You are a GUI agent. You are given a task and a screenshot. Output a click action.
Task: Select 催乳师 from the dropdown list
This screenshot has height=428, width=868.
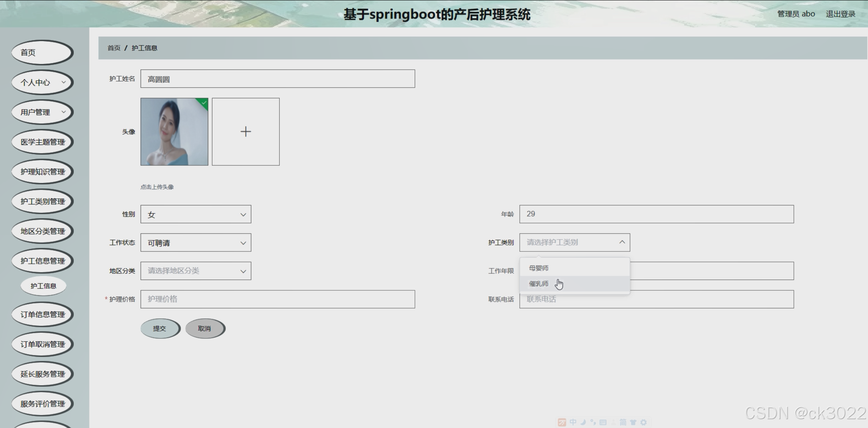point(539,284)
